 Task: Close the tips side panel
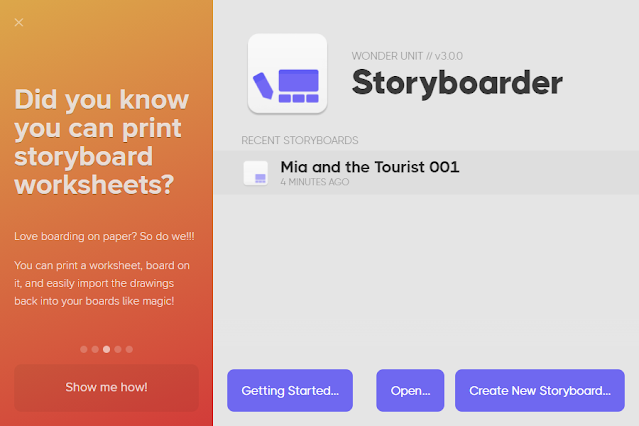[19, 22]
